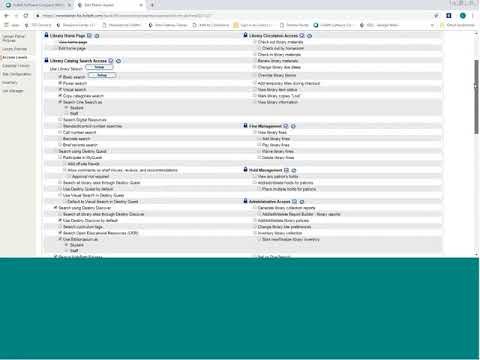Enable Change library due dates checkbox
The image size is (480, 360).
255,67
